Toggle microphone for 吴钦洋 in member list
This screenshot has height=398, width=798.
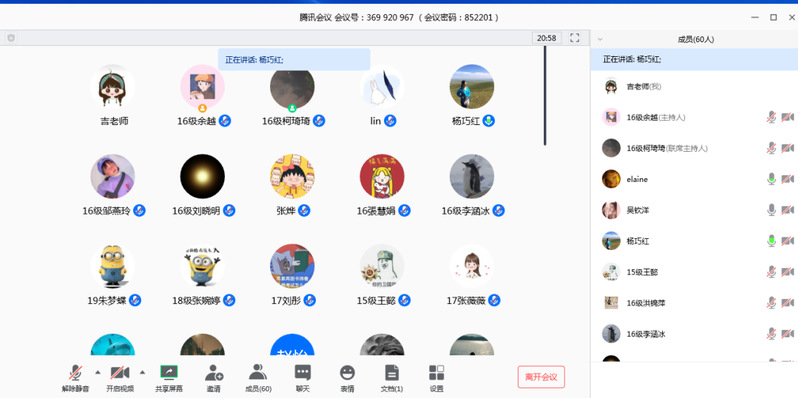tap(772, 210)
